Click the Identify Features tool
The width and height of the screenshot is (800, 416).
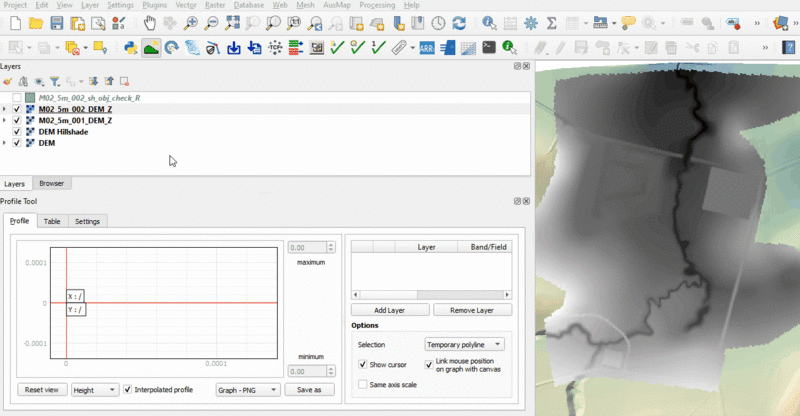click(x=489, y=22)
